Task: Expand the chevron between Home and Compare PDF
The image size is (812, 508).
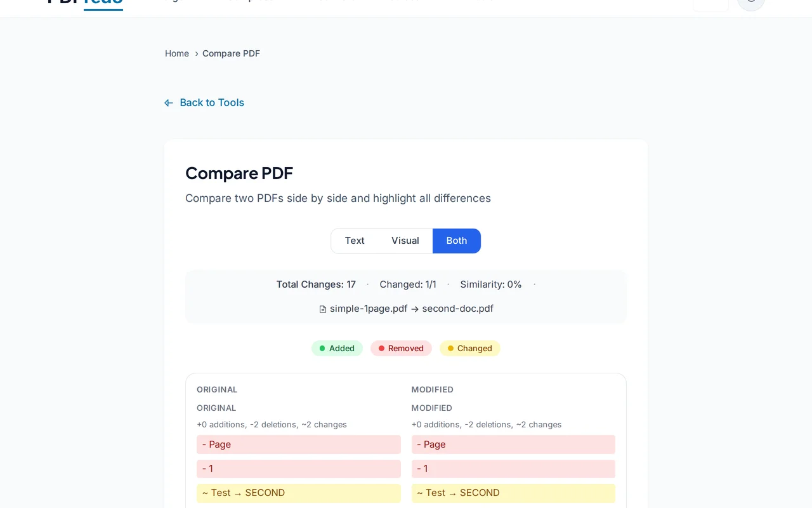Action: coord(197,53)
